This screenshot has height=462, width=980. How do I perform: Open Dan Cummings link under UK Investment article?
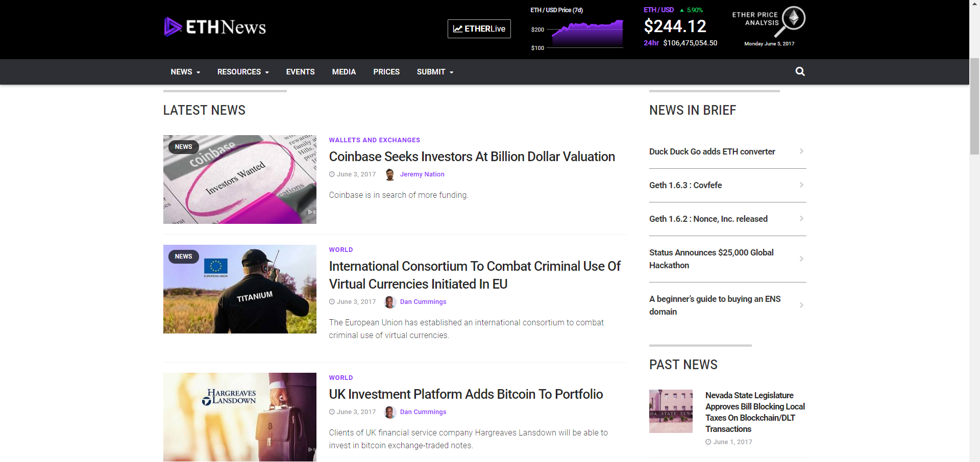click(x=423, y=412)
